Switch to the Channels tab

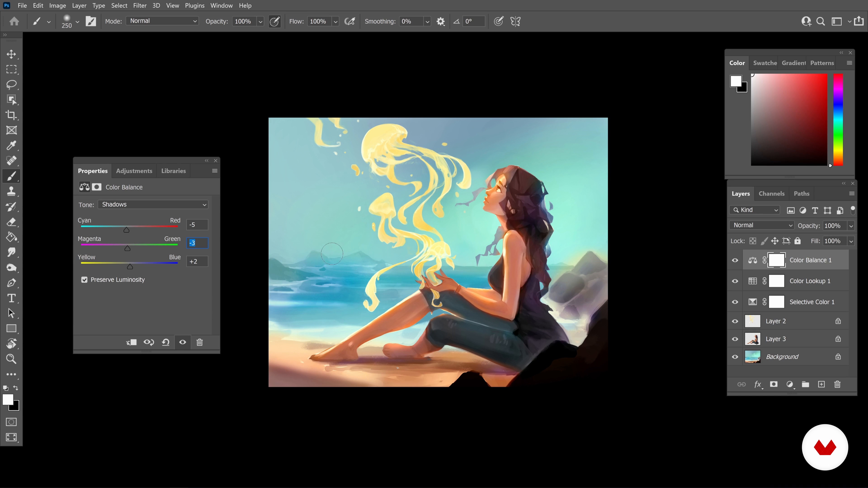coord(772,193)
